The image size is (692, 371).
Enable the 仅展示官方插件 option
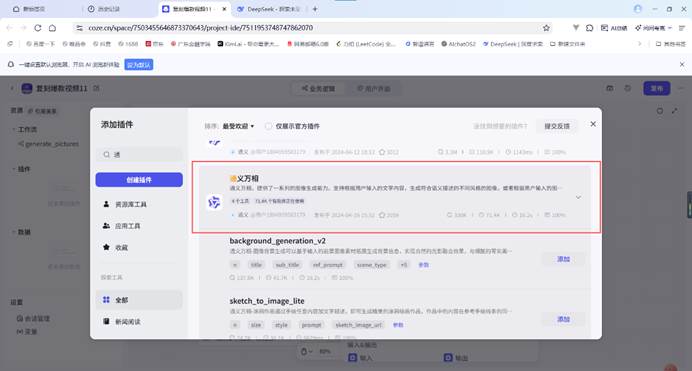(x=268, y=126)
